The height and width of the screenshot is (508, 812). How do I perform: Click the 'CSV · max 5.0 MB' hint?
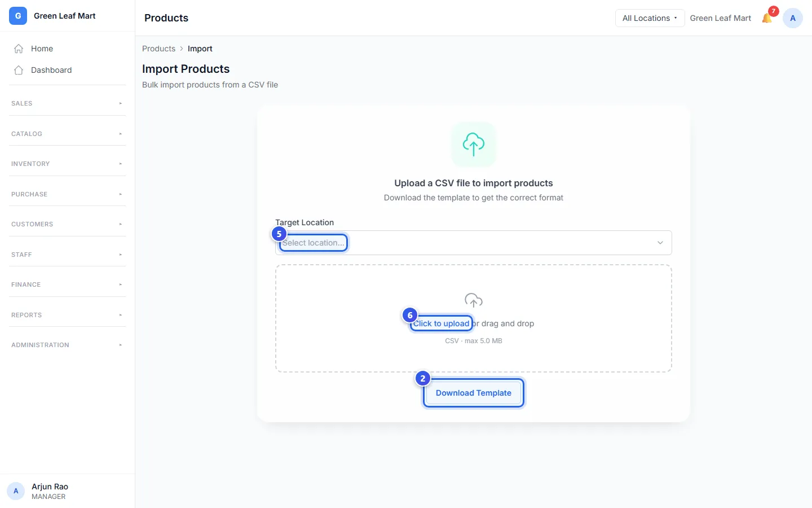pos(474,341)
